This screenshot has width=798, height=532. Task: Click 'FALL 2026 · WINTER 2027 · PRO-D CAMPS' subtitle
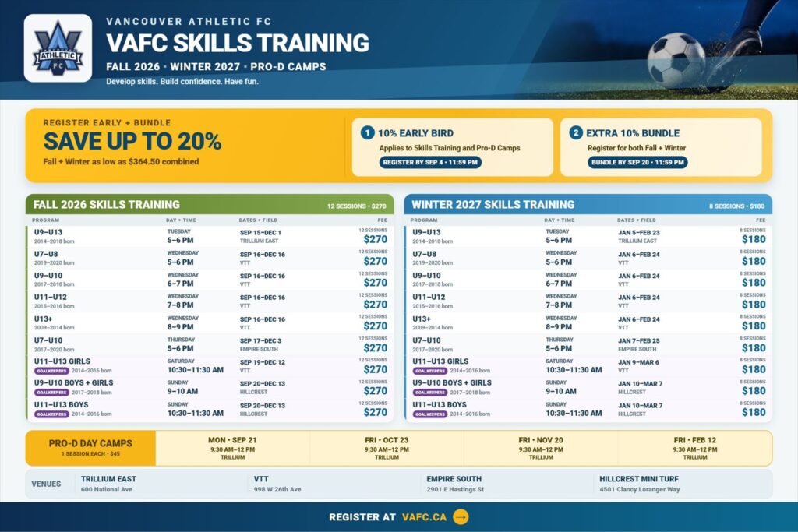(216, 67)
